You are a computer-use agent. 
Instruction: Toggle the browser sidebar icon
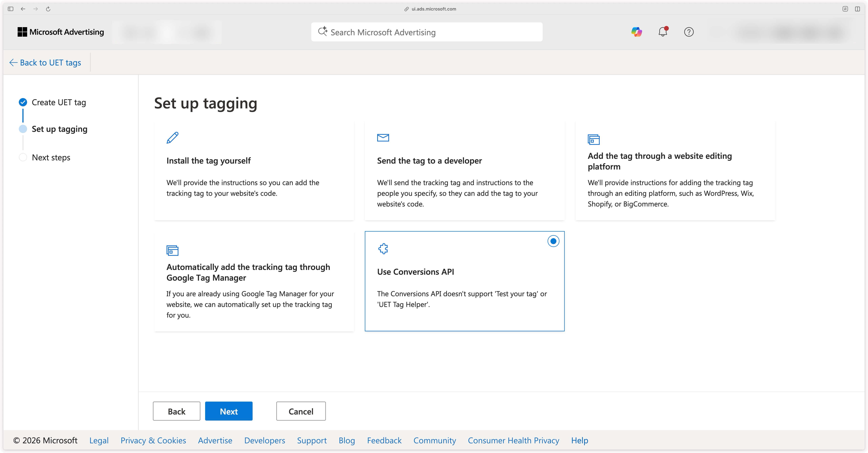point(11,9)
